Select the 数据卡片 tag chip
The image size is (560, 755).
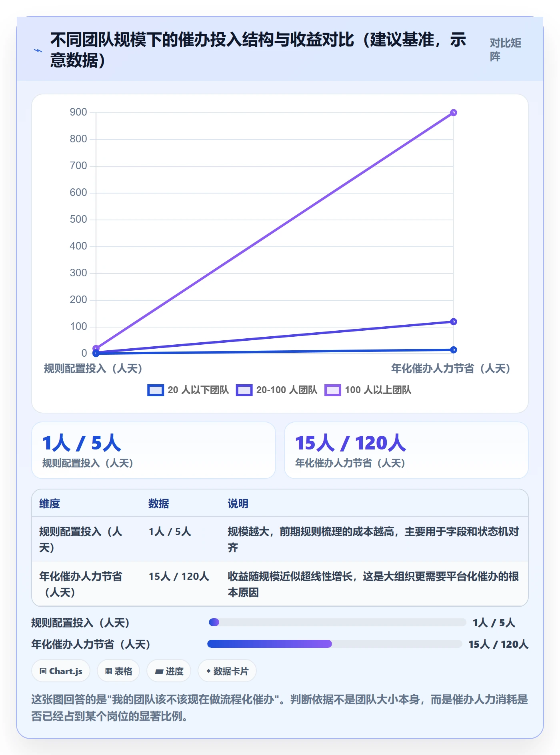pyautogui.click(x=227, y=671)
